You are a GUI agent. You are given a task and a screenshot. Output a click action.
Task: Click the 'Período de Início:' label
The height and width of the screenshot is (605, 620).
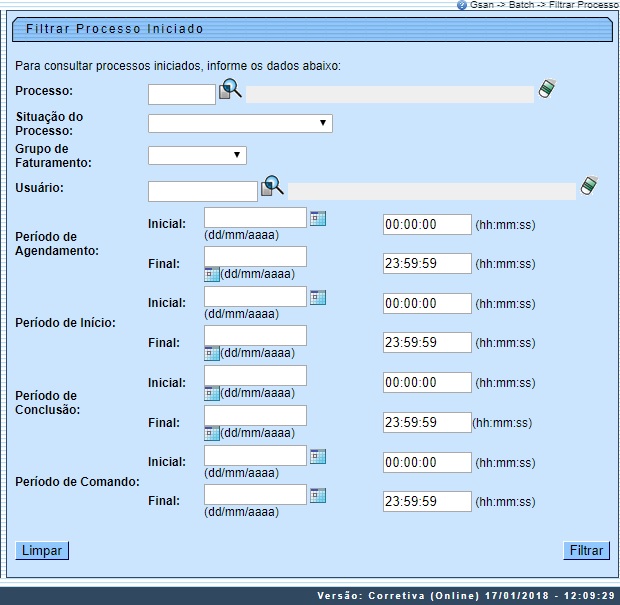coord(65,323)
